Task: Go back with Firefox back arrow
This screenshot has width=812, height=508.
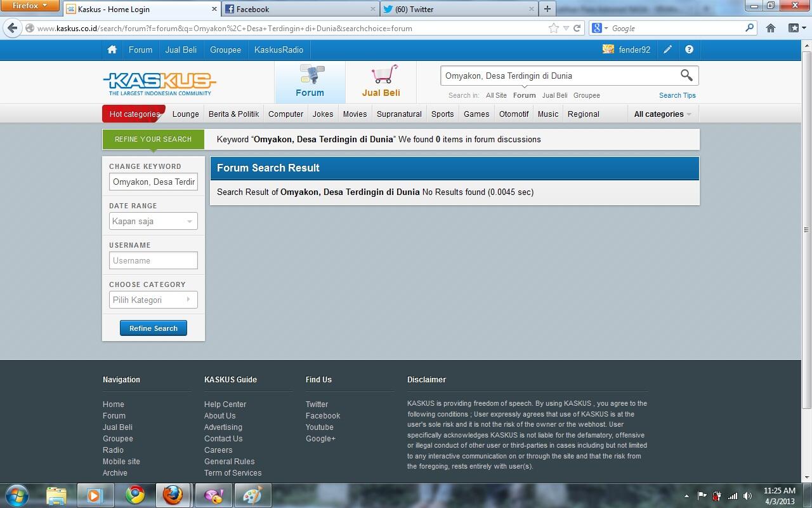Action: (12, 28)
